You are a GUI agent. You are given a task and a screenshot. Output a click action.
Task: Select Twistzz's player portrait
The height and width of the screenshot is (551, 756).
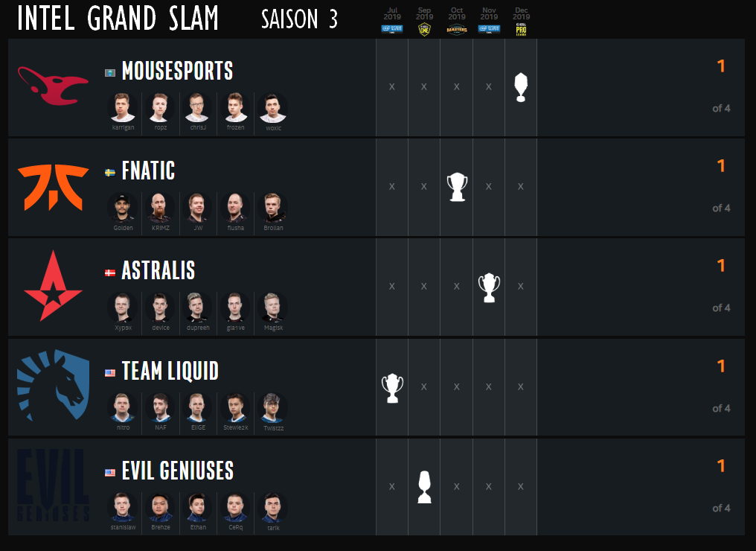point(273,407)
